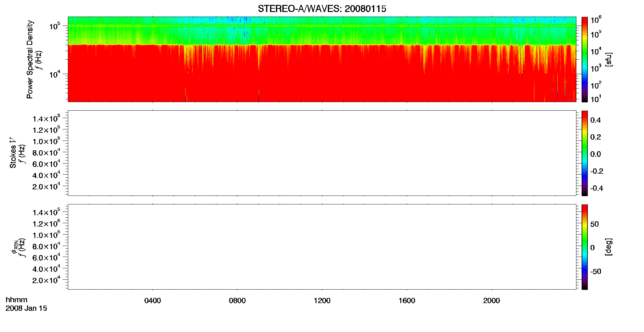This screenshot has width=644, height=332.
Task: Click the STEREO-A/WAVES: 20080115 title
Action: [322, 9]
